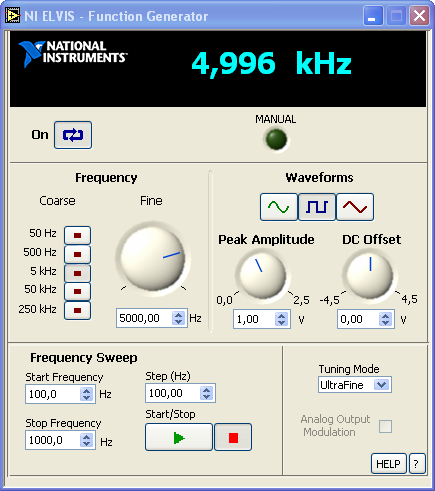Click the Step (Hz) 100,00 field

point(173,393)
